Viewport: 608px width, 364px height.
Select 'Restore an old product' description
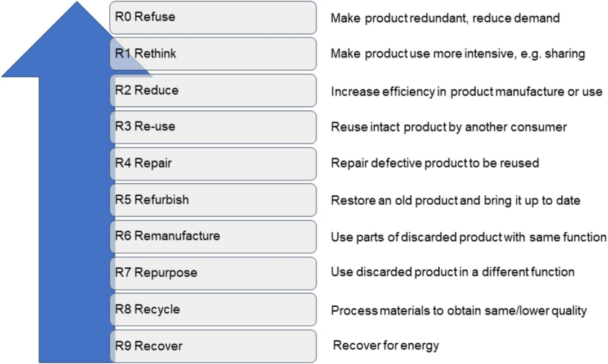click(455, 200)
